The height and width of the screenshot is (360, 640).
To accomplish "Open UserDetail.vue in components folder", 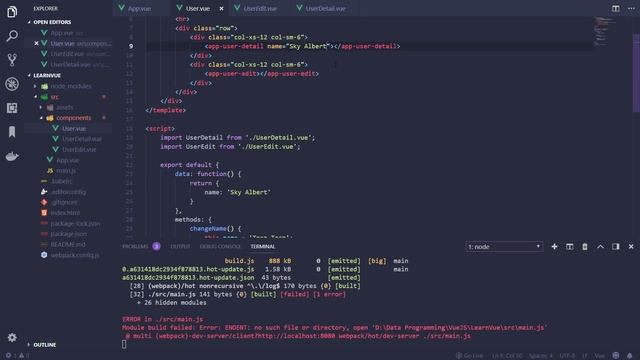I will click(67, 139).
